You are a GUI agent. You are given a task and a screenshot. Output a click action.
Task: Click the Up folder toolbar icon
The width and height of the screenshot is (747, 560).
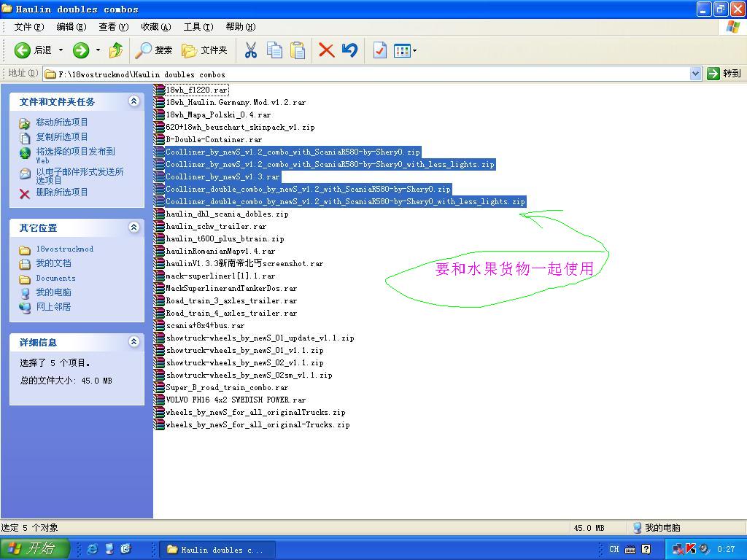point(115,50)
